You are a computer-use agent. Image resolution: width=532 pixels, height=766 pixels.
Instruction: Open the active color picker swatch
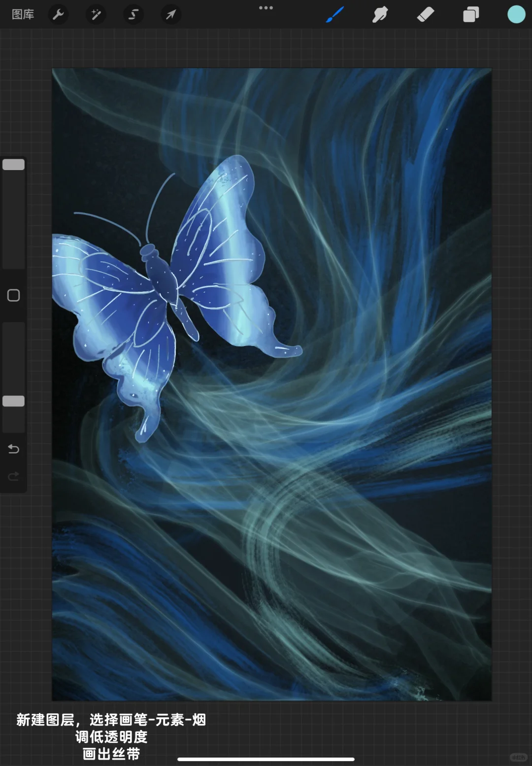click(516, 14)
